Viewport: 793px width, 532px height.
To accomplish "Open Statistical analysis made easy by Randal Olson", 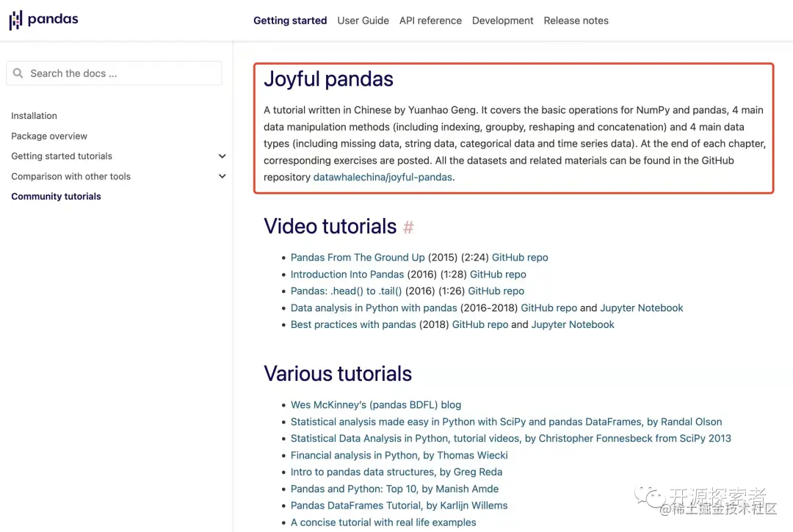I will (x=506, y=422).
